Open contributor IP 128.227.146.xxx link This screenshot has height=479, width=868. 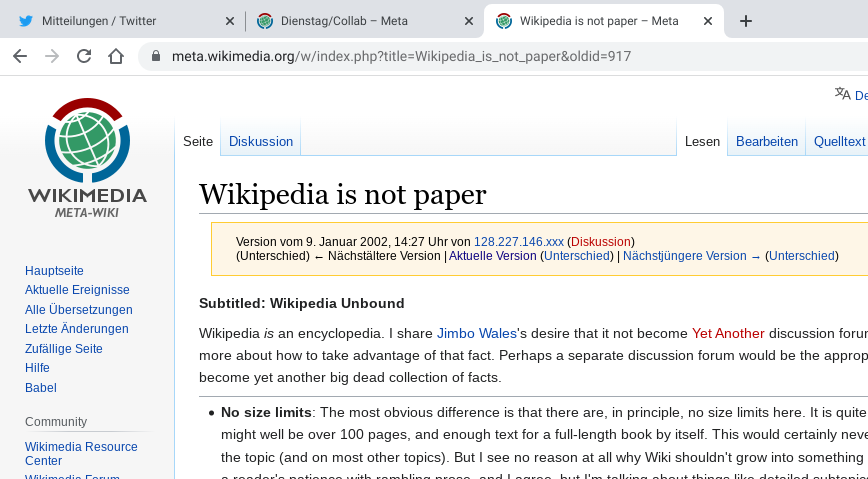pyautogui.click(x=519, y=241)
